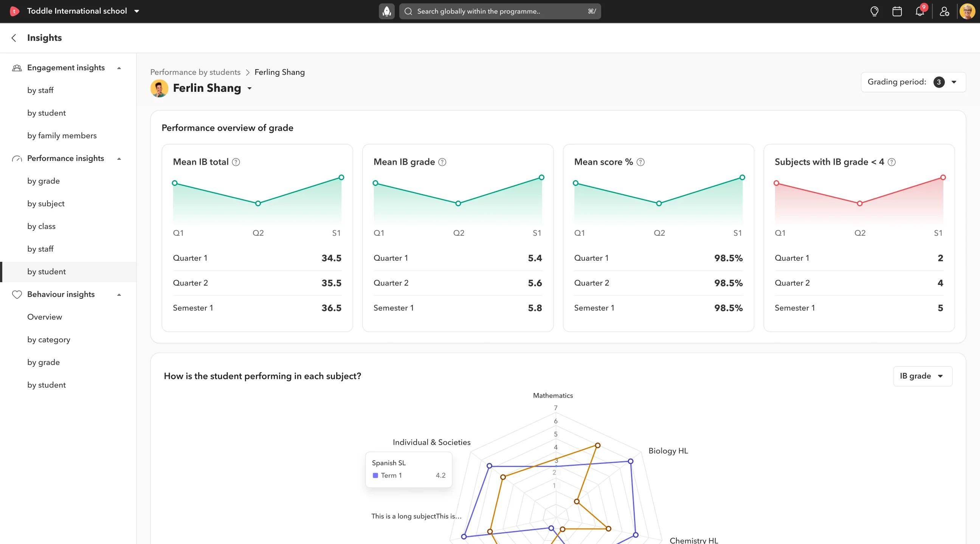Click info icon for Subjects with IB grade < 4
Screen dimensions: 980x544
[x=892, y=162]
